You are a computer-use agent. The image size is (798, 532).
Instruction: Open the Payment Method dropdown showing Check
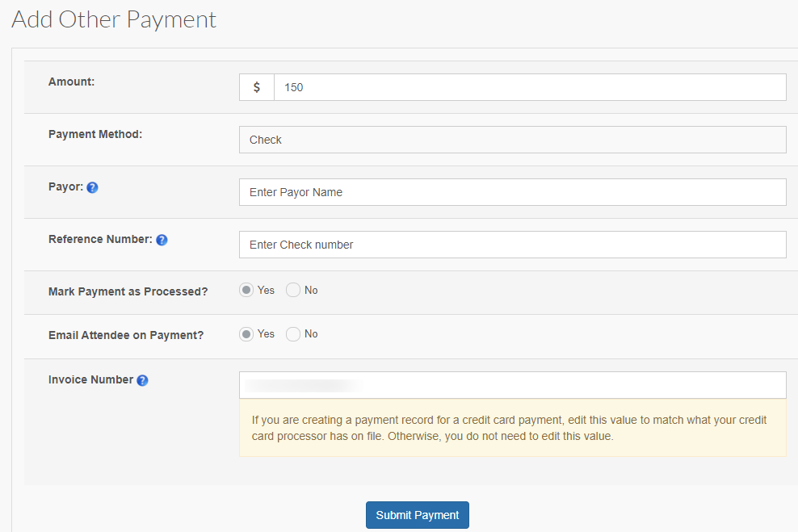pyautogui.click(x=512, y=140)
